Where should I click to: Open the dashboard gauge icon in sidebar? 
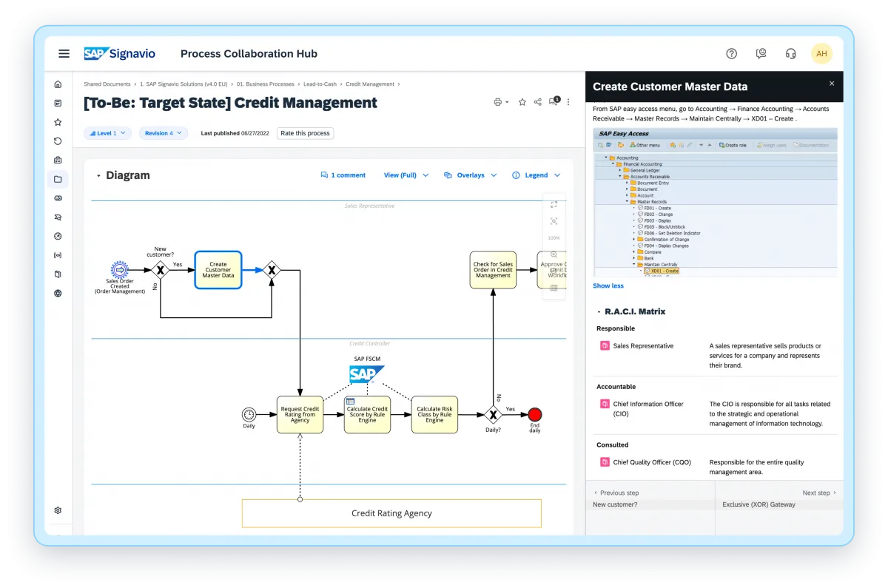point(58,236)
